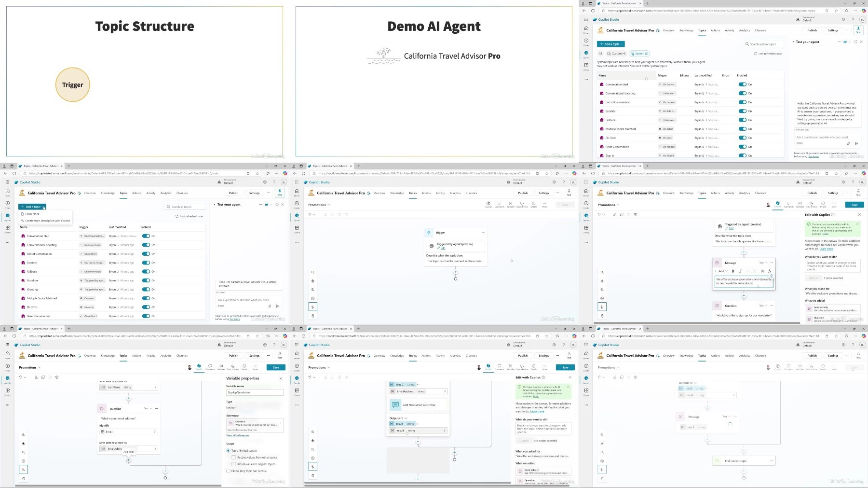Choose From blank in the Add a topic menu
Screen dimensions: 868x488
tap(32, 214)
